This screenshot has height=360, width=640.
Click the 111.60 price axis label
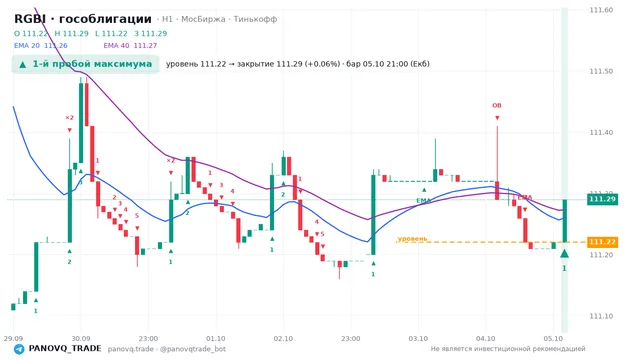click(601, 10)
